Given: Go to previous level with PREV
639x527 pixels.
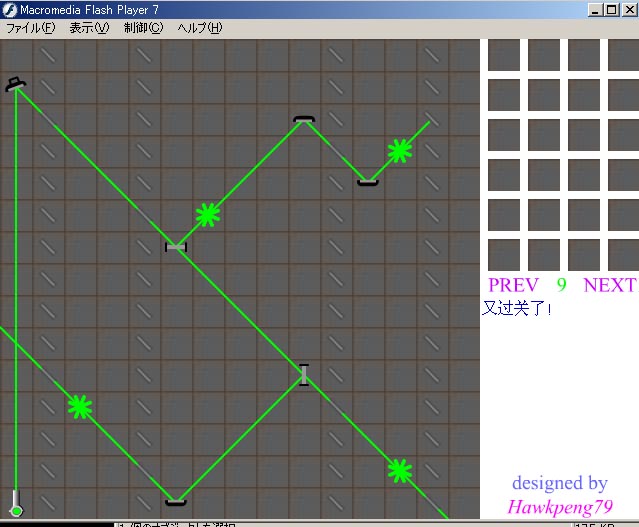Looking at the screenshot, I should click(513, 285).
